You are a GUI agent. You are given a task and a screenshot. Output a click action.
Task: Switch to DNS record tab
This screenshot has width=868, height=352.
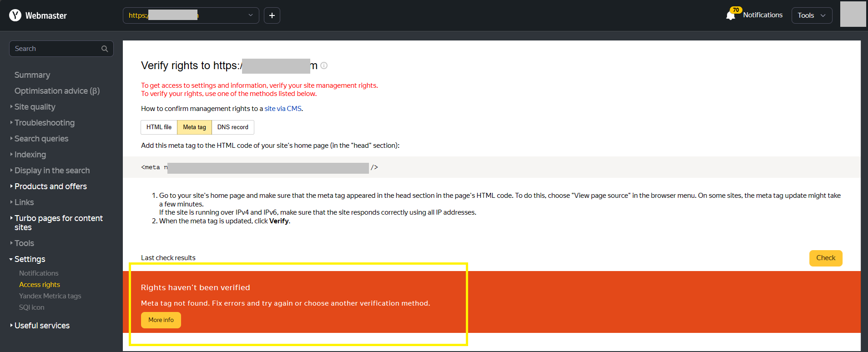pyautogui.click(x=232, y=127)
